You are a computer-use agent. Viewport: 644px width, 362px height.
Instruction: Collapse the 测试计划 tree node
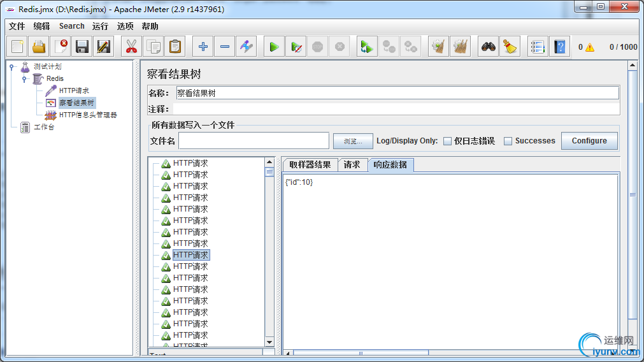point(12,66)
